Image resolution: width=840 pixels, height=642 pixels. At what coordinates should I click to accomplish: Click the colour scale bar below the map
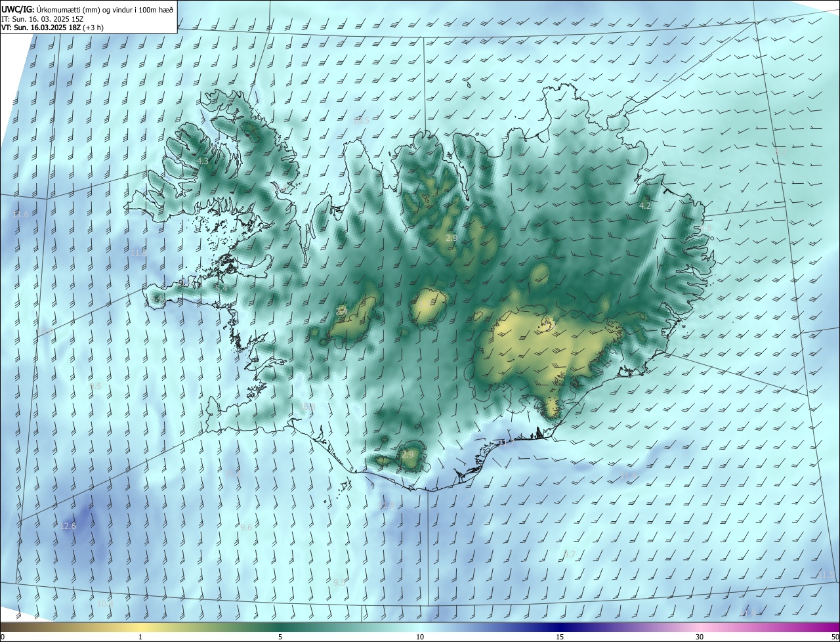[420, 628]
